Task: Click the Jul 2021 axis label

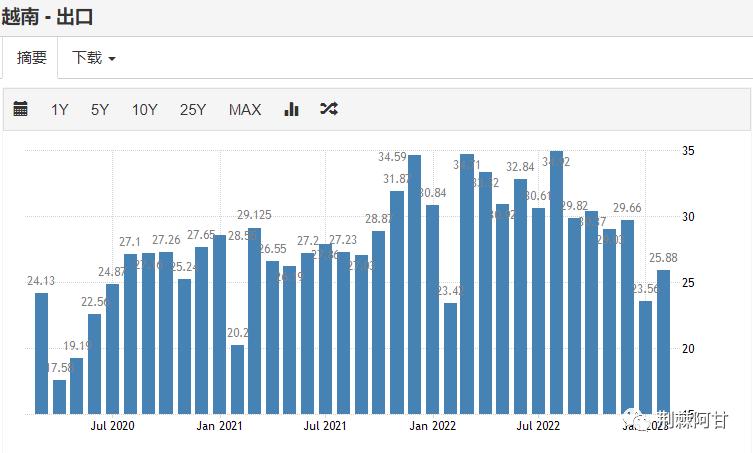Action: pos(325,426)
